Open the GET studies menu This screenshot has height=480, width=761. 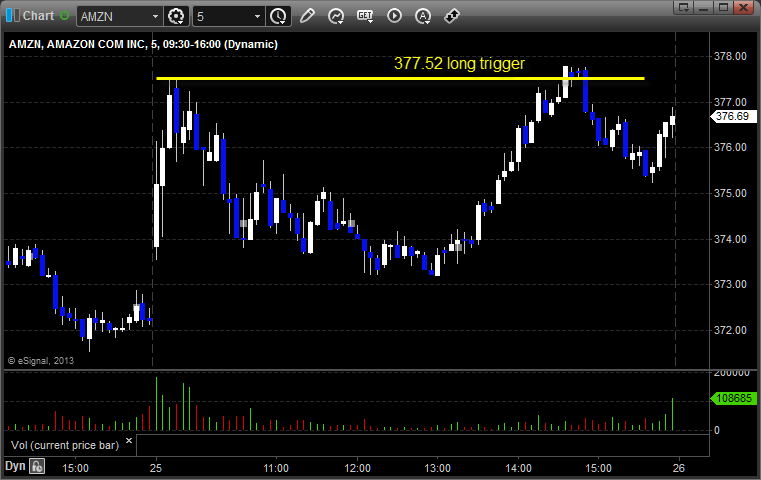(x=365, y=16)
